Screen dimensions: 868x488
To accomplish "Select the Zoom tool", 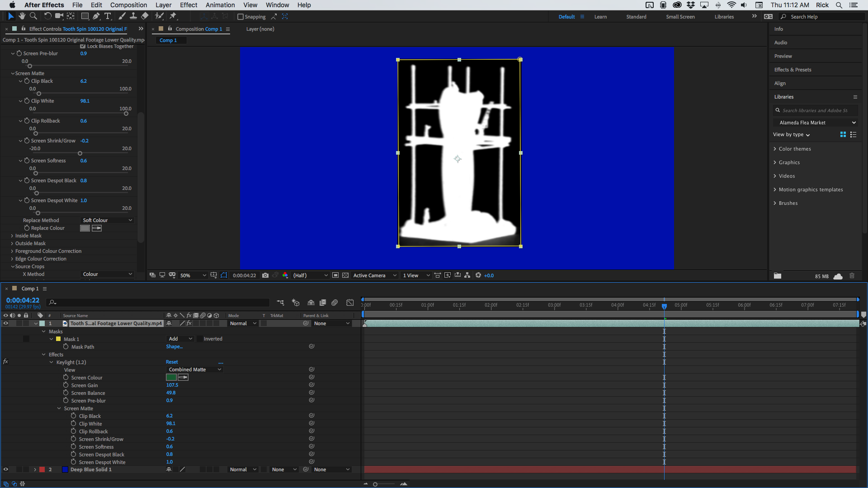I will [33, 16].
